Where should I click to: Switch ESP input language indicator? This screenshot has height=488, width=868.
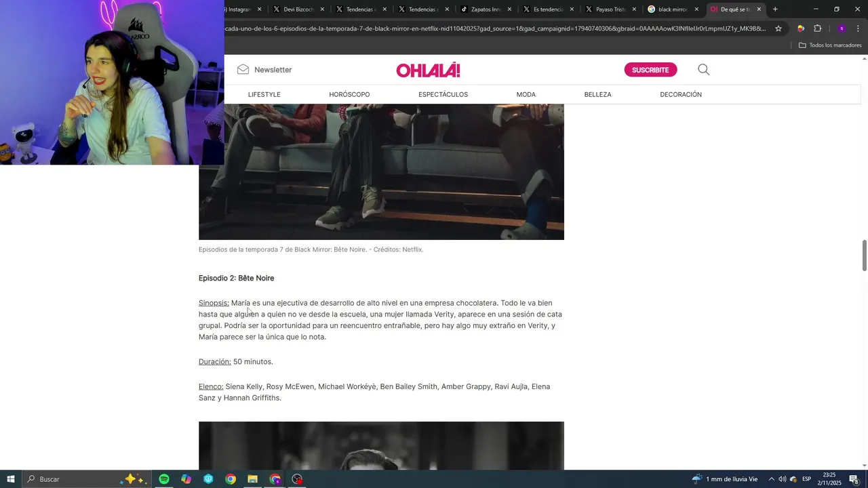point(807,479)
